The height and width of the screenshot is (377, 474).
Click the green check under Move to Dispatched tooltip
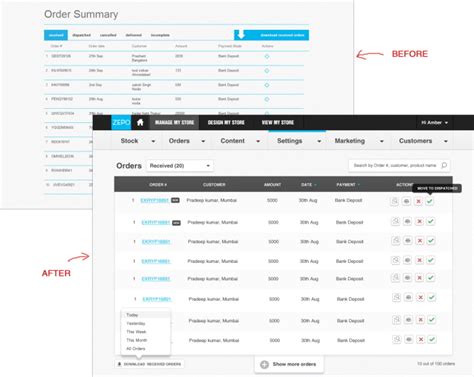(430, 201)
